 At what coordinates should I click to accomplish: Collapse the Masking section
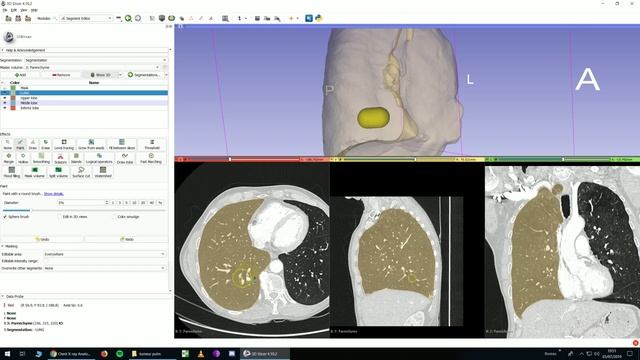pyautogui.click(x=3, y=246)
